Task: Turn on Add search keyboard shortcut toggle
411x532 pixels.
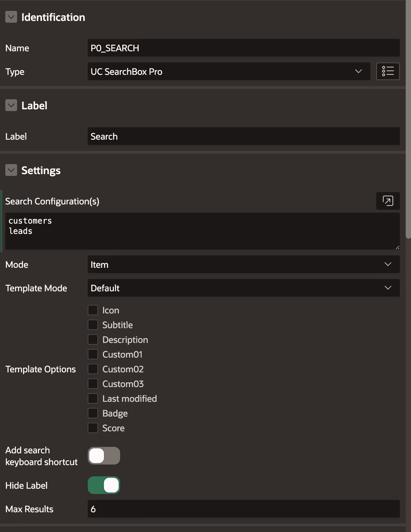Action: (x=104, y=456)
